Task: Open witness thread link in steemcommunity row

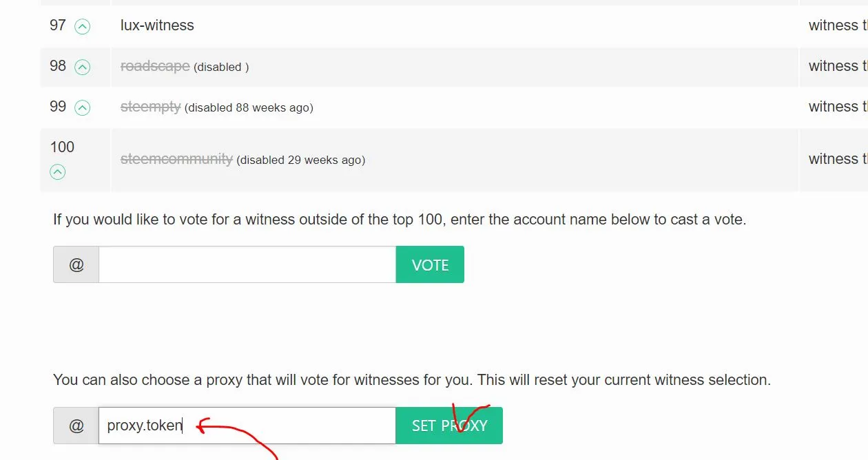Action: pos(836,159)
